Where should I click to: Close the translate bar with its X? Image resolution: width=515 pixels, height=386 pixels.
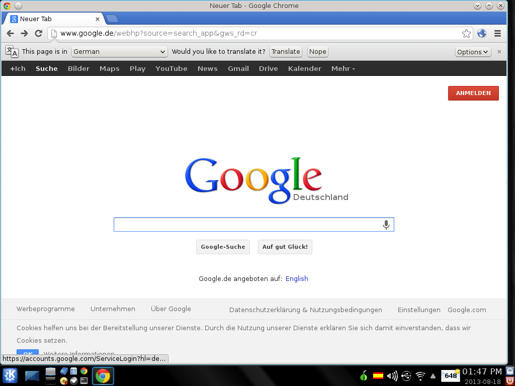499,52
